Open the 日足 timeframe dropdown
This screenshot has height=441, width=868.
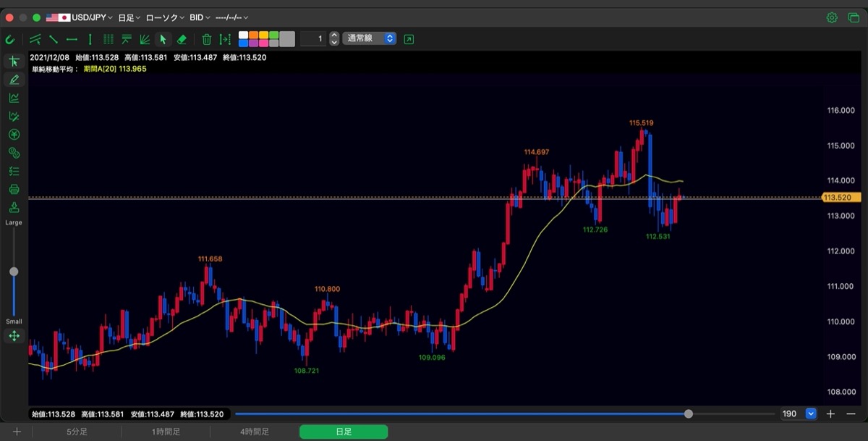tap(129, 17)
